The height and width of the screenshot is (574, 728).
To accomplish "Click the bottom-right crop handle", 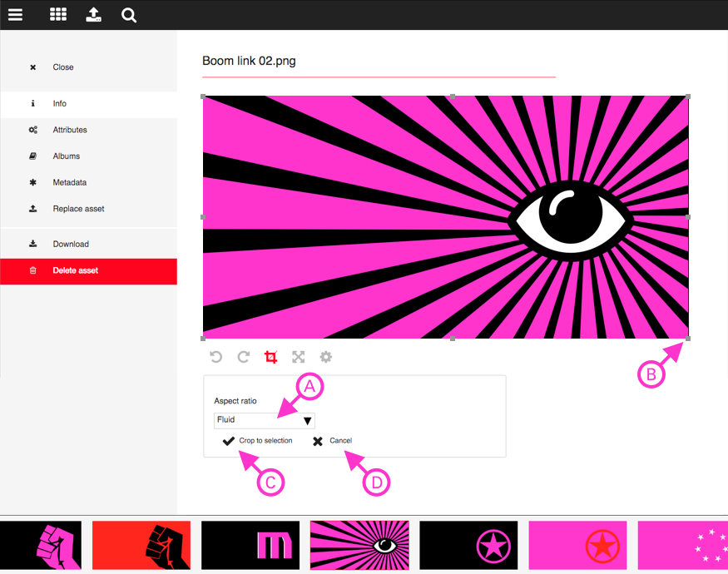I will click(688, 339).
